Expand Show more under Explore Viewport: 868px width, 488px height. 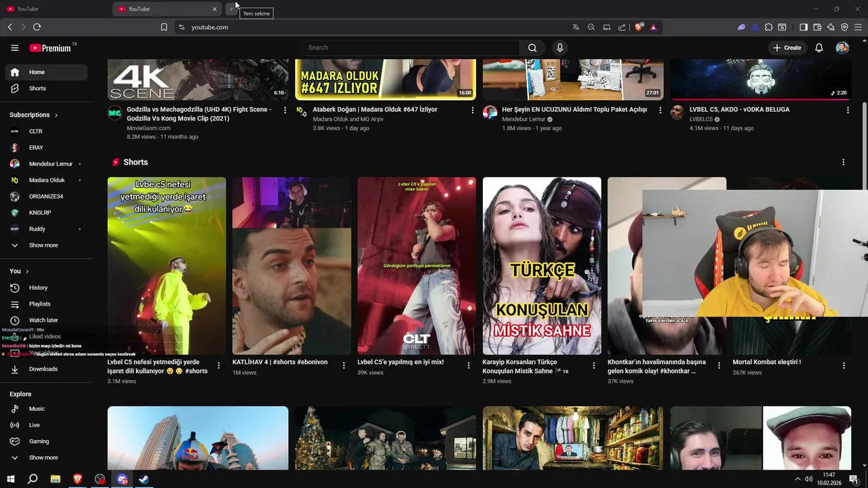click(x=46, y=457)
